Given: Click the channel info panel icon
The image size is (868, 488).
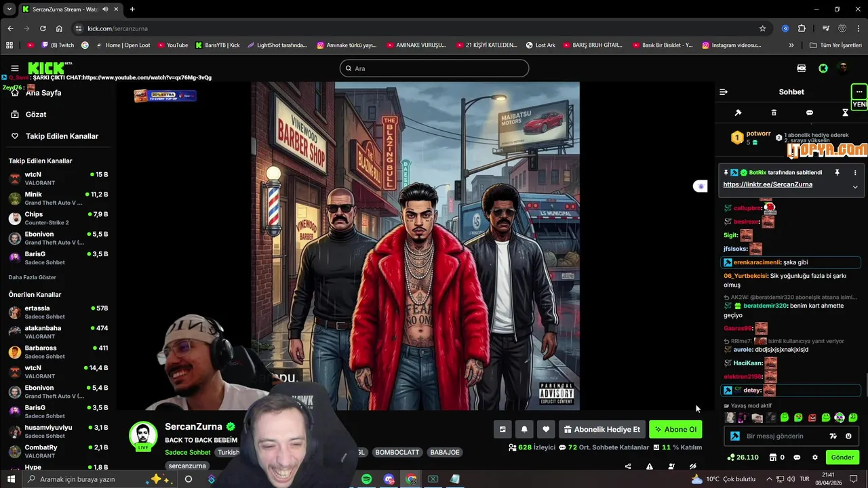Looking at the screenshot, I should (502, 429).
